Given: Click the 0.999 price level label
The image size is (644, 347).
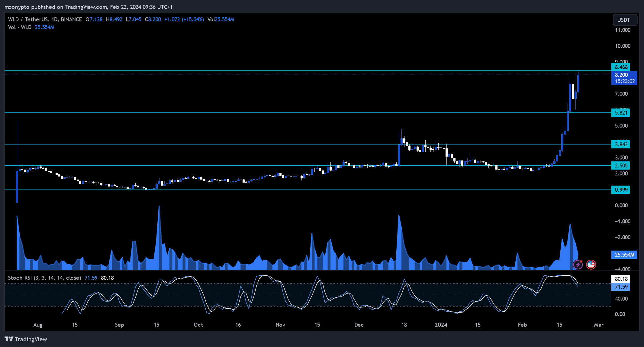Looking at the screenshot, I should [x=620, y=190].
